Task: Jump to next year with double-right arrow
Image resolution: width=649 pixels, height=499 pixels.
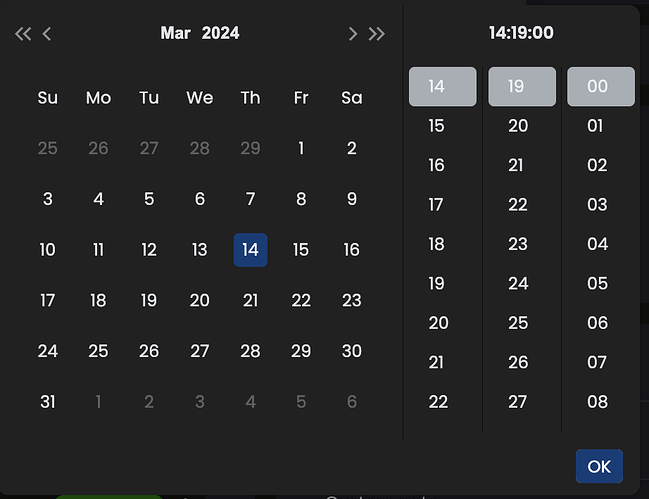Action: [376, 34]
